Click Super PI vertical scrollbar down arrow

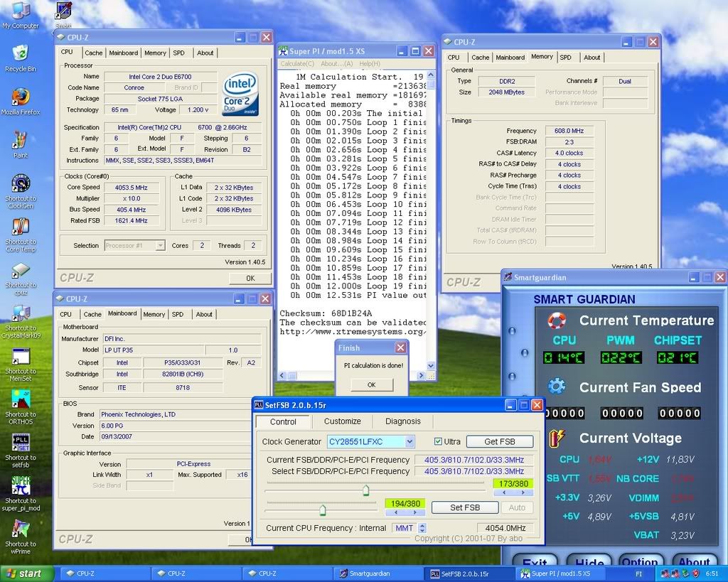click(431, 366)
